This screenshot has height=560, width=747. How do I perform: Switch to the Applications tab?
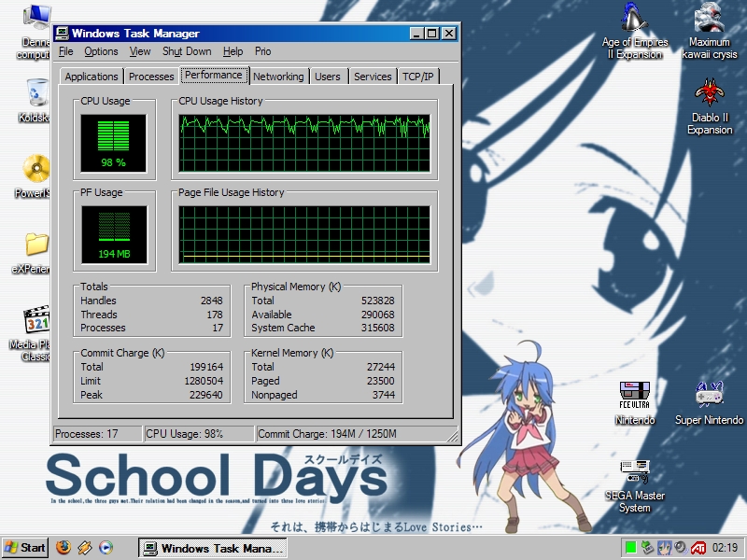coord(91,77)
